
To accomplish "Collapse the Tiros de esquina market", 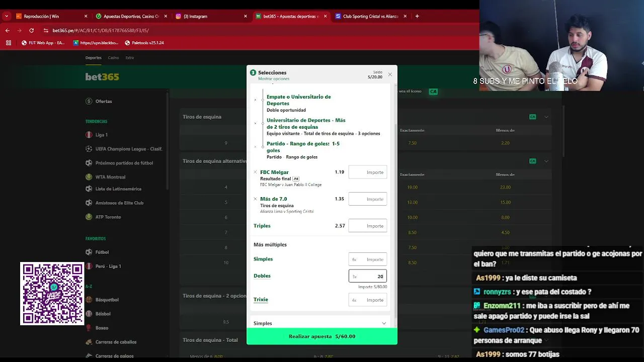I will (546, 117).
